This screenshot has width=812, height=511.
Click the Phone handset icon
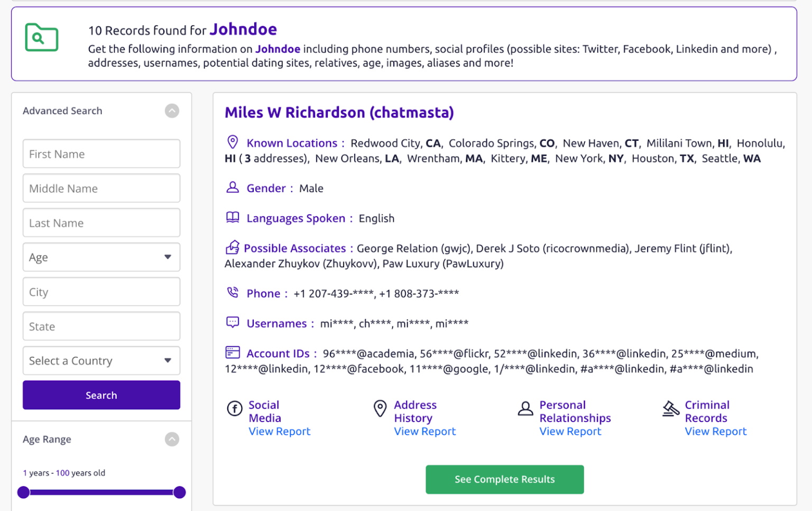click(x=233, y=293)
